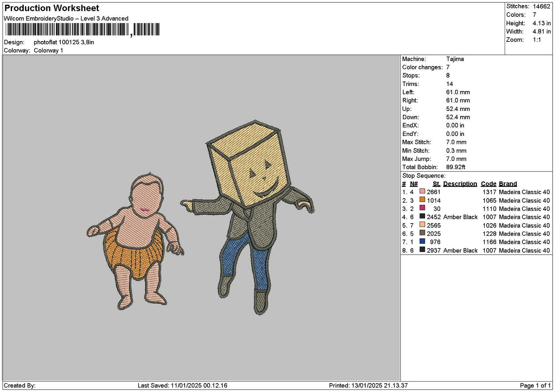This screenshot has width=555, height=392.
Task: Click the Up value '52.4 mm'
Action: tap(458, 109)
